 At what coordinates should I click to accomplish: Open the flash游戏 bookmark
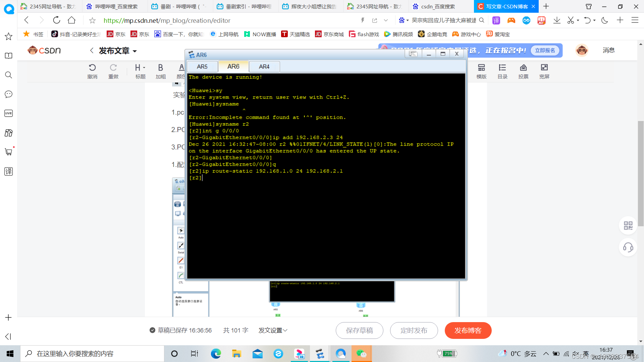(364, 34)
